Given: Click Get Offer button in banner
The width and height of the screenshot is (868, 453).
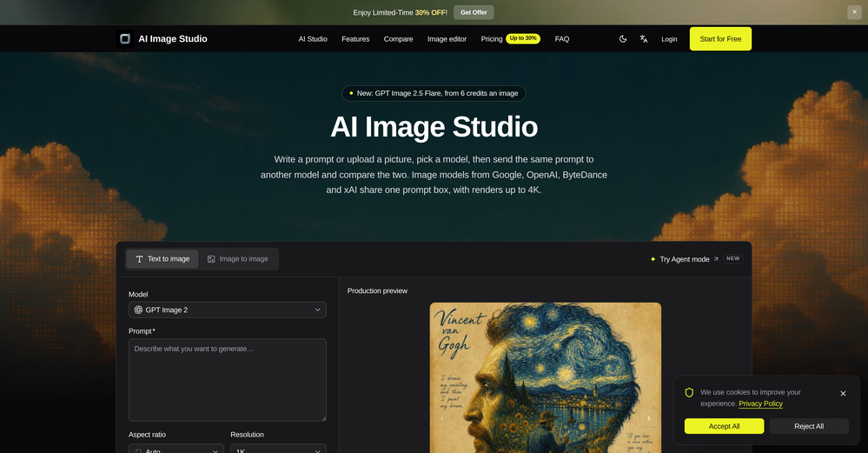Looking at the screenshot, I should pyautogui.click(x=474, y=12).
